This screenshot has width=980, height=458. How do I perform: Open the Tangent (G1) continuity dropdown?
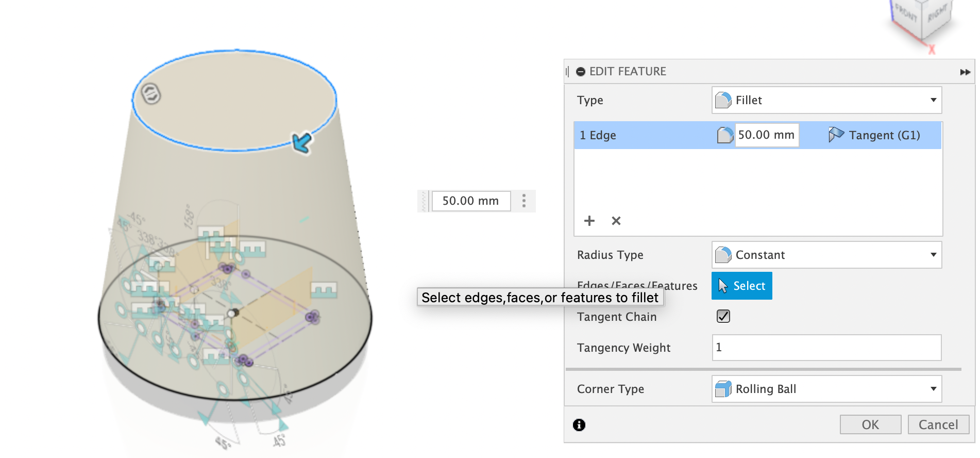pos(874,135)
